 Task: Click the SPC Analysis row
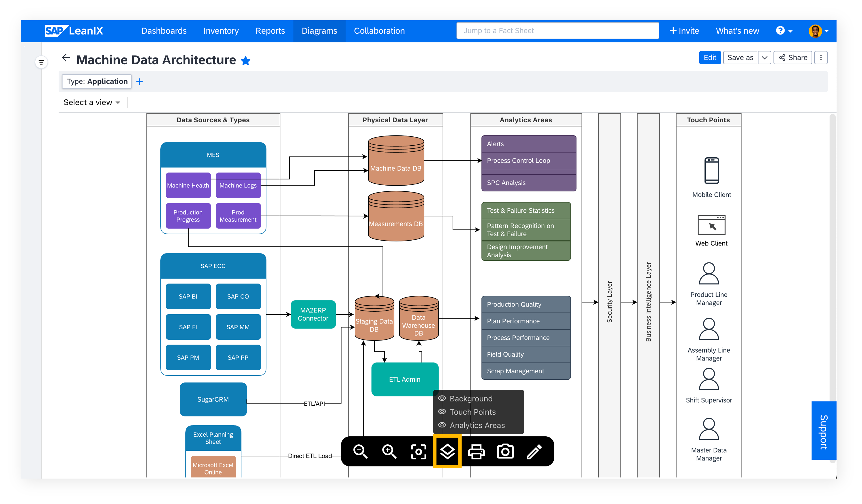point(529,183)
